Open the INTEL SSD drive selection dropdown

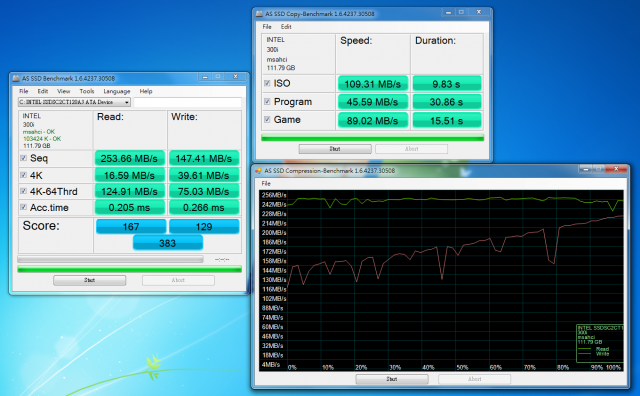coord(74,102)
